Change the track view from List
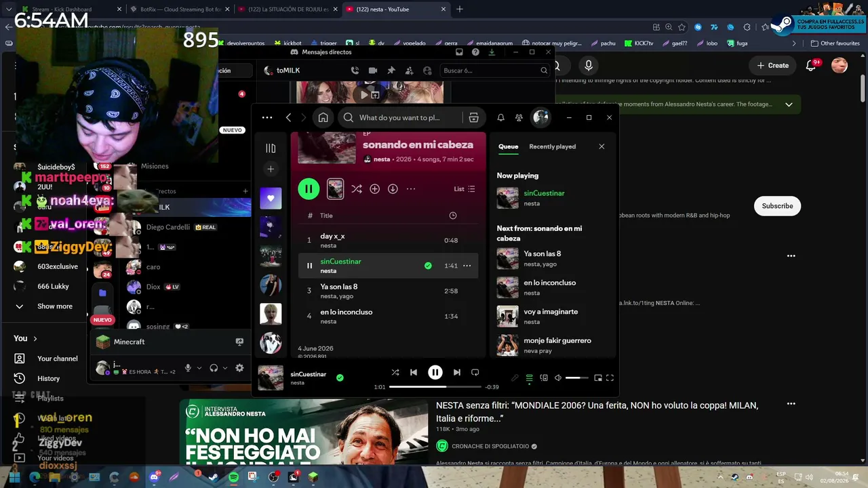 [x=465, y=189]
